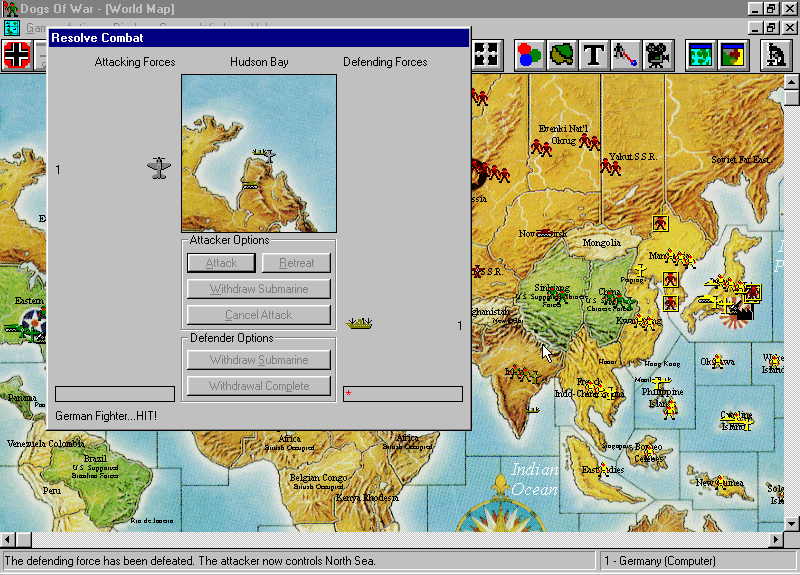Click the Brazil label on the map
The image size is (800, 575).
pos(95,458)
